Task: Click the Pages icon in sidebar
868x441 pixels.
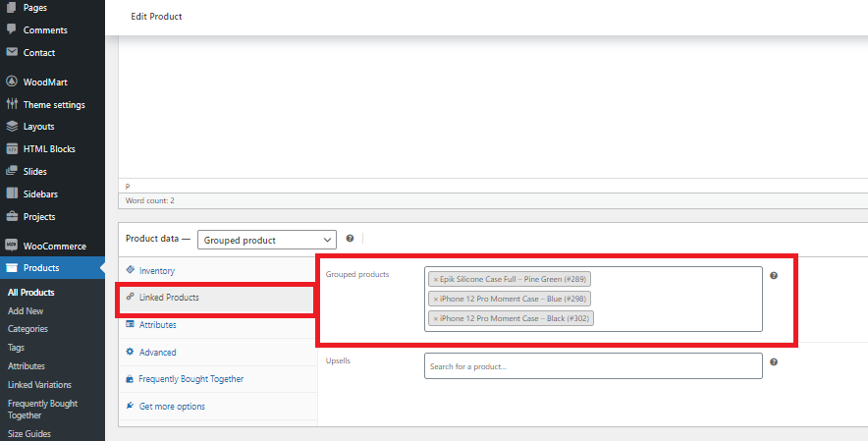Action: (x=12, y=7)
